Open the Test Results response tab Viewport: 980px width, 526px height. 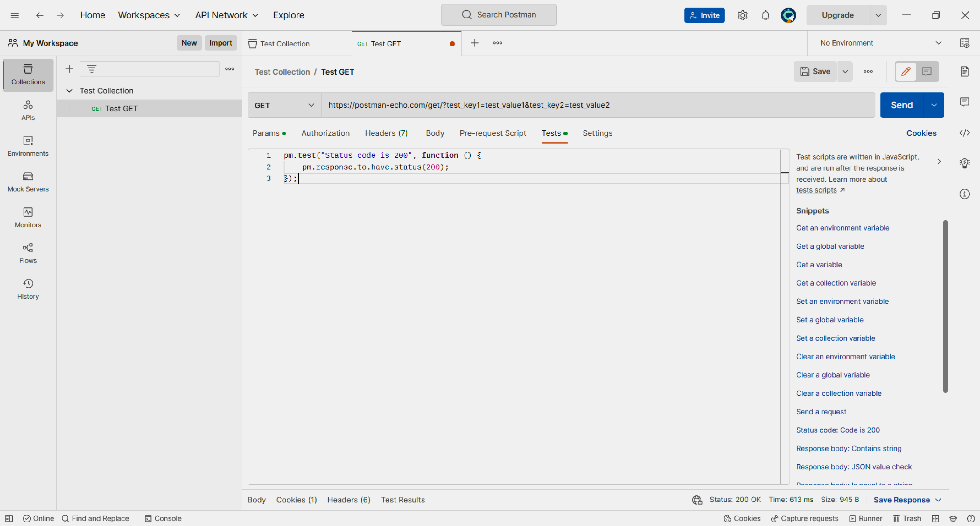[403, 500]
